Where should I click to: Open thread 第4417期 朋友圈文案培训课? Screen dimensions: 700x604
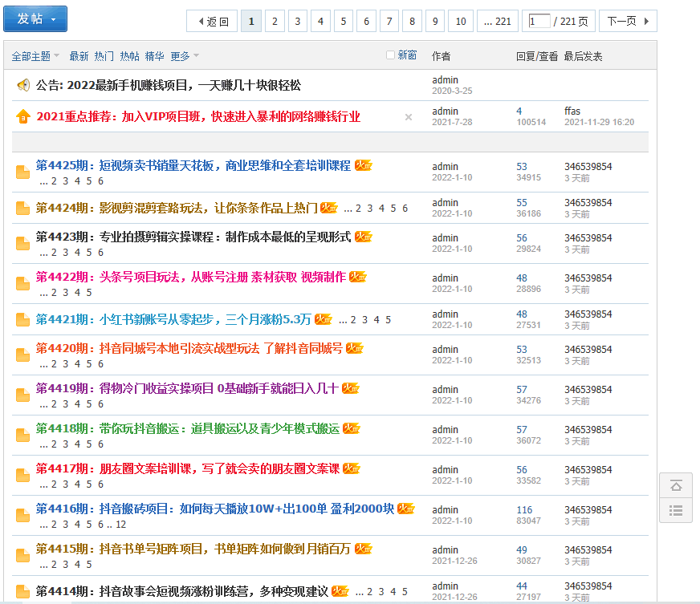188,468
